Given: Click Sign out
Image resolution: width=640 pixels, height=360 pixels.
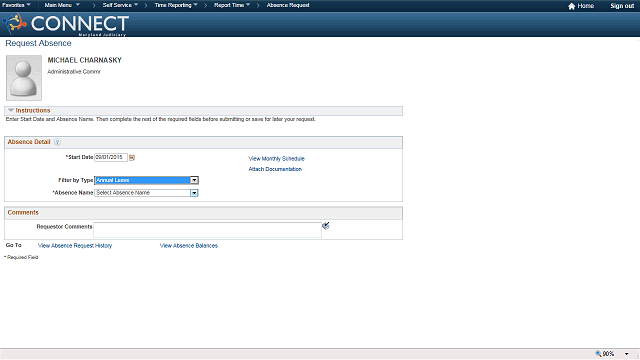Looking at the screenshot, I should click(x=622, y=6).
